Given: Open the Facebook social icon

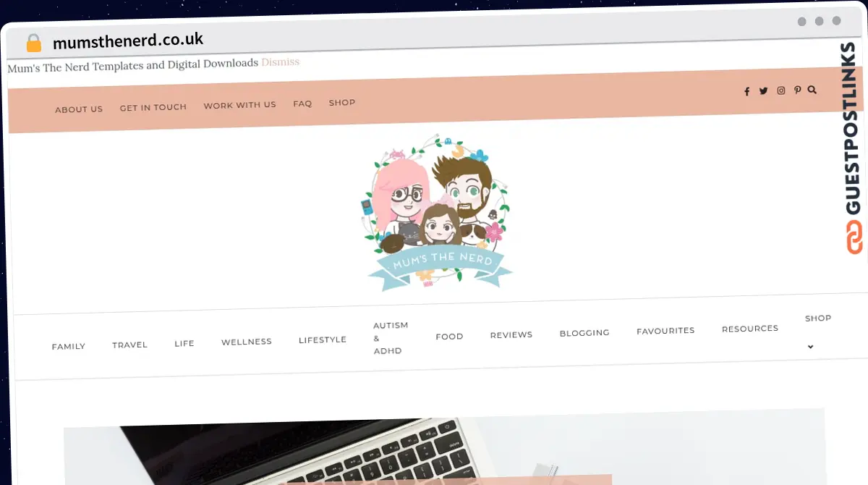Looking at the screenshot, I should 746,92.
